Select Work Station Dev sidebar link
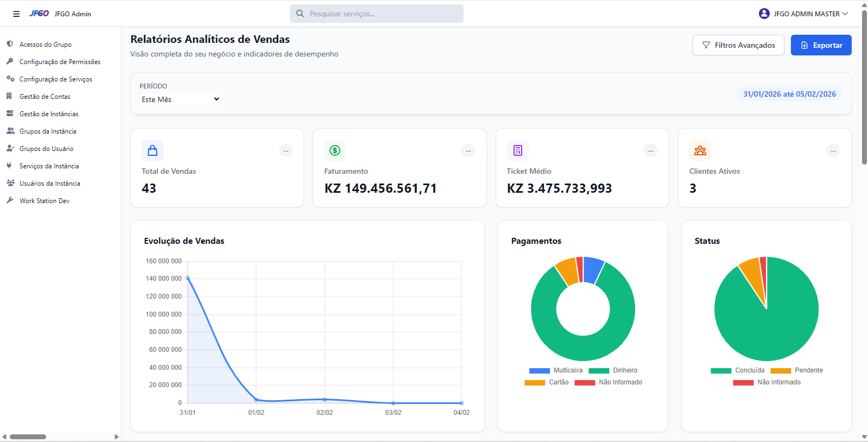 tap(45, 201)
